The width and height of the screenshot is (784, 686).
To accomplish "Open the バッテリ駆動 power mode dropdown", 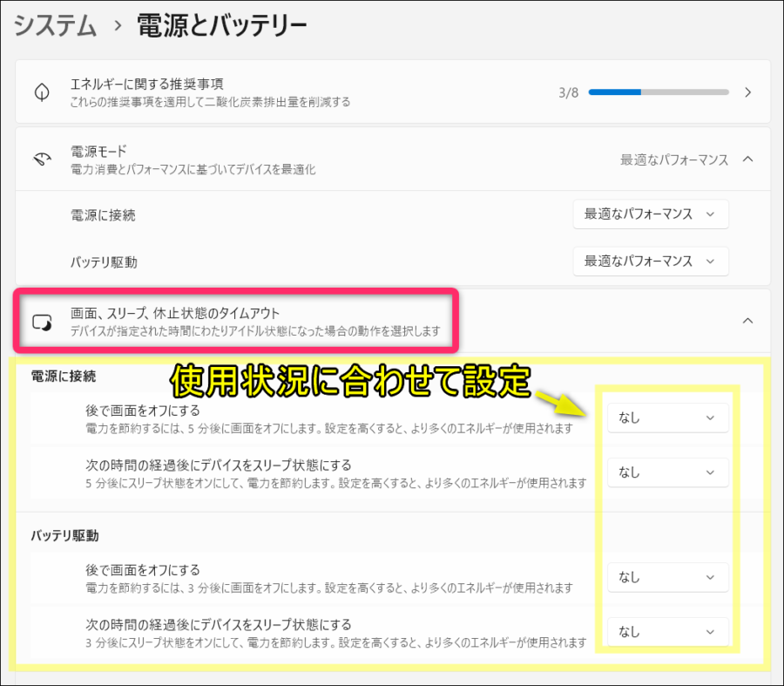I will tap(650, 261).
